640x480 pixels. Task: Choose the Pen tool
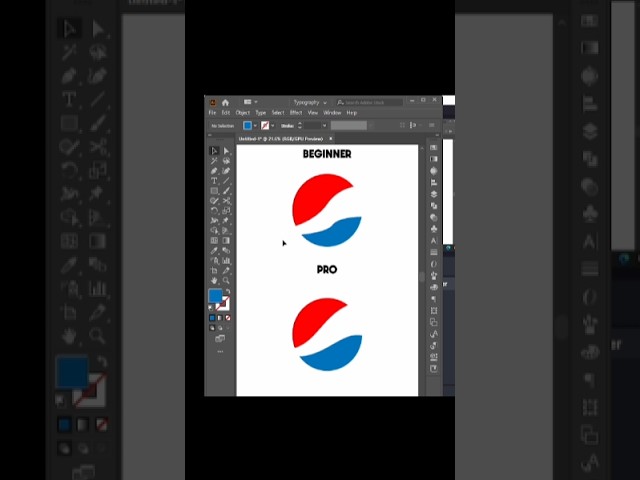[214, 171]
